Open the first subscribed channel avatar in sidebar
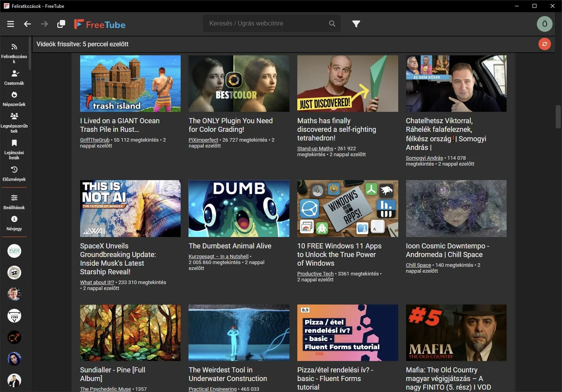The image size is (562, 392). (x=15, y=251)
